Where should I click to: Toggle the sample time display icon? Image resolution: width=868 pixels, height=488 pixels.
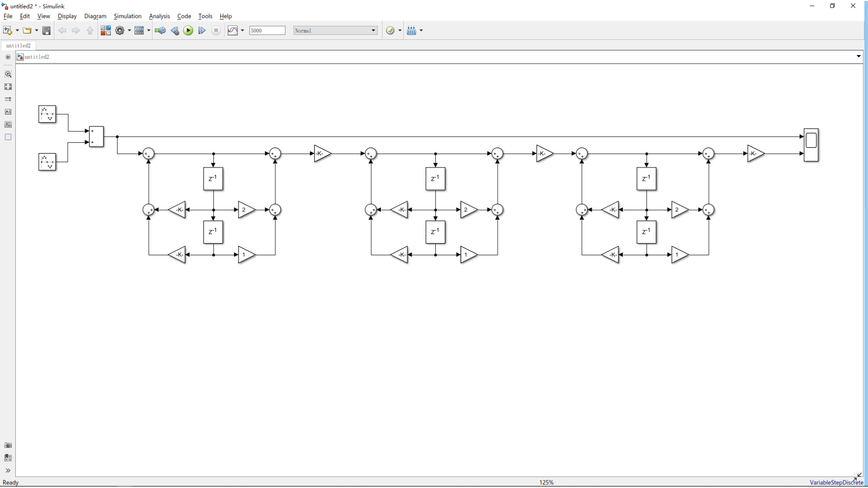(x=8, y=99)
